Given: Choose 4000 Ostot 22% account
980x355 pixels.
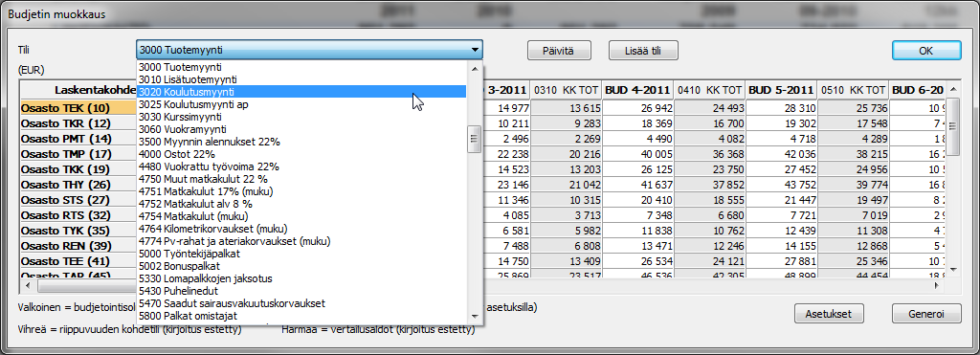Looking at the screenshot, I should click(301, 154).
